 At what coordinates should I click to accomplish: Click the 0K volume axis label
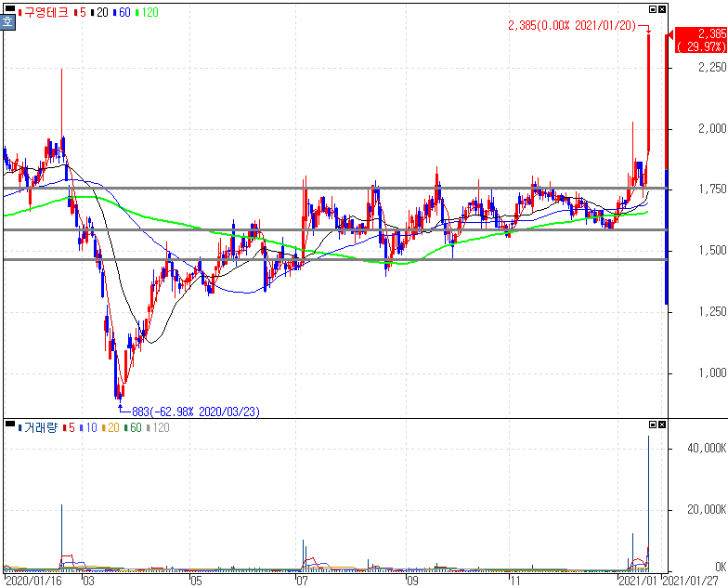pos(721,567)
